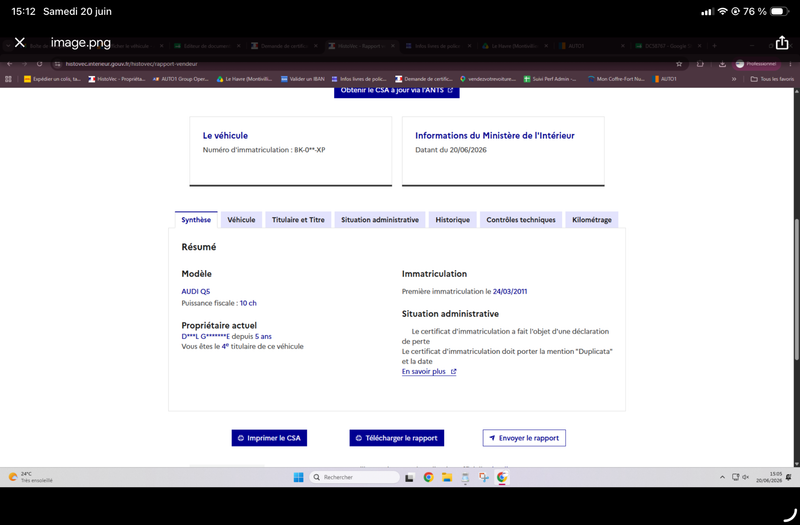Click the Windows Start logo in the taskbar
800x525 pixels.
tap(298, 477)
